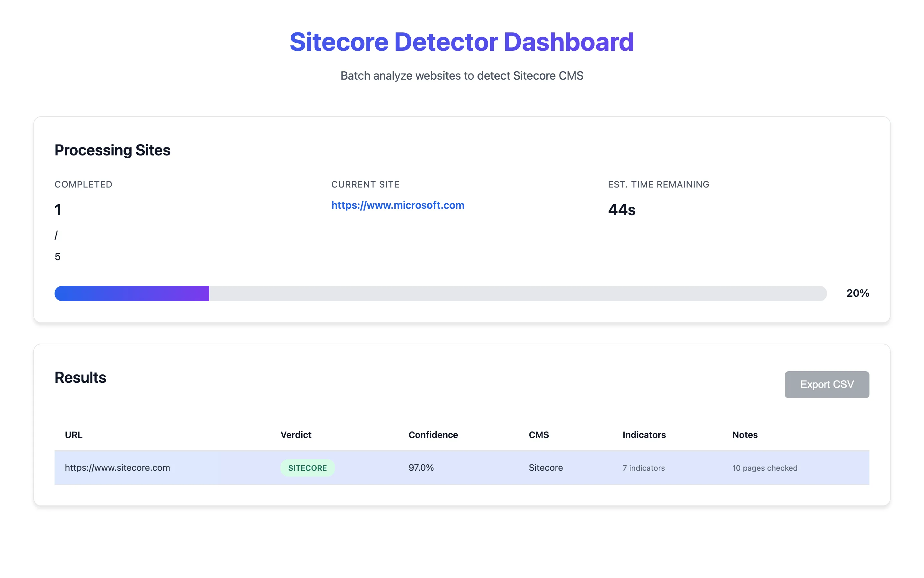Viewport: 924px width, 578px height.
Task: Click the Export CSV button
Action: 827,384
